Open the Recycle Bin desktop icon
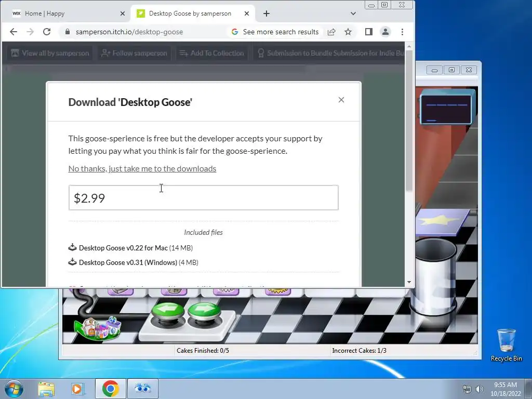Viewport: 532px width, 399px height. [x=507, y=345]
